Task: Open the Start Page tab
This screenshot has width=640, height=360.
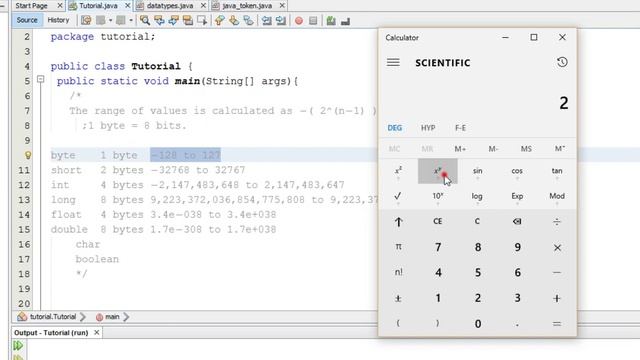Action: [x=31, y=6]
